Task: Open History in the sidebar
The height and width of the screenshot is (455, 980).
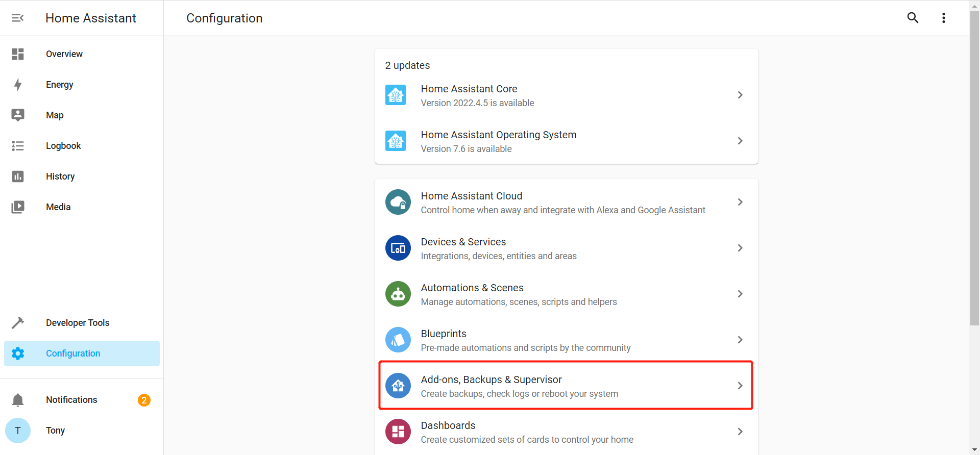Action: tap(82, 176)
